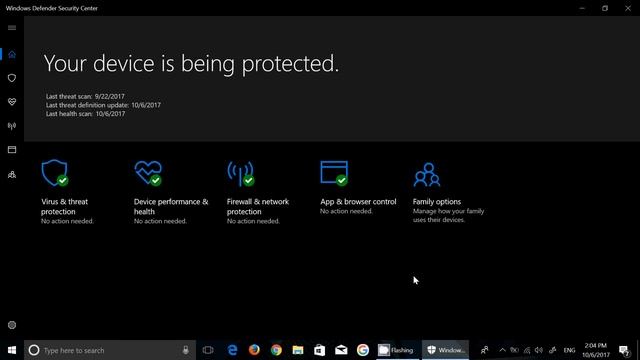
Task: Minimize the Windows Defender Security Center window
Action: coord(582,8)
